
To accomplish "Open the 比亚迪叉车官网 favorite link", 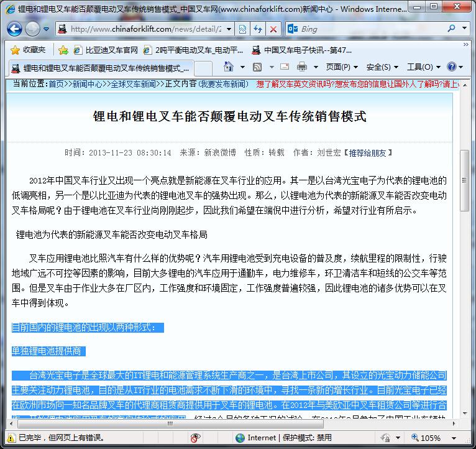I will click(106, 50).
